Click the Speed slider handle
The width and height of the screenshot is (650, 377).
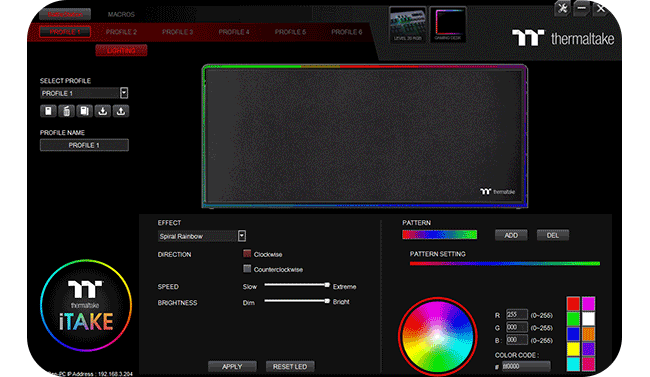[x=327, y=285]
